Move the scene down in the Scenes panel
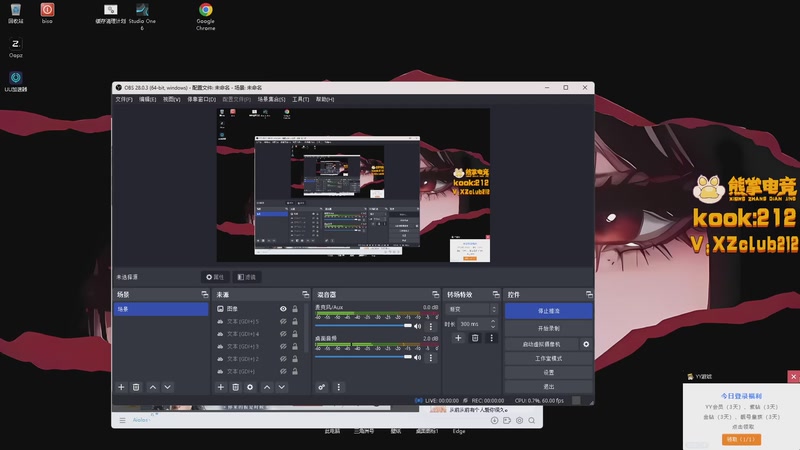The height and width of the screenshot is (450, 800). pyautogui.click(x=167, y=387)
